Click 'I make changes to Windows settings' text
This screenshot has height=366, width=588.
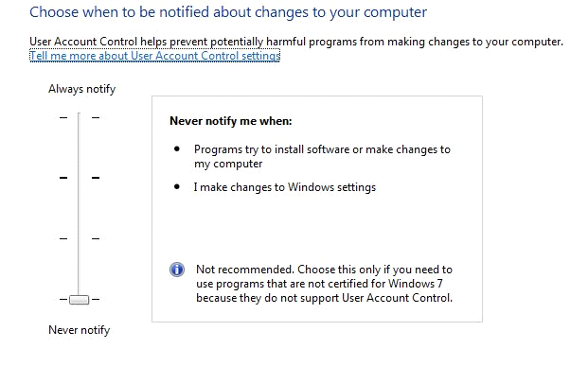[x=285, y=187]
